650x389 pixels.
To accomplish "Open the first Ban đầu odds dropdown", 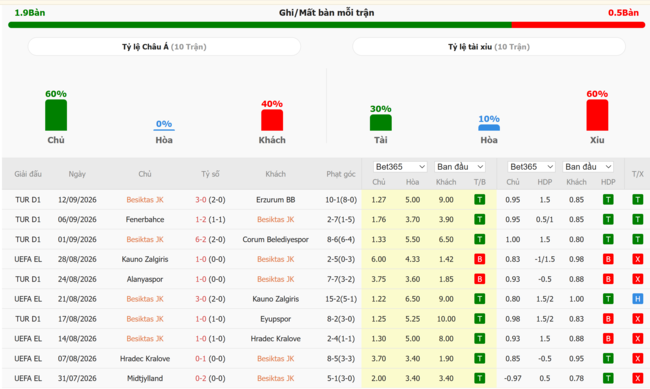I will tap(460, 167).
